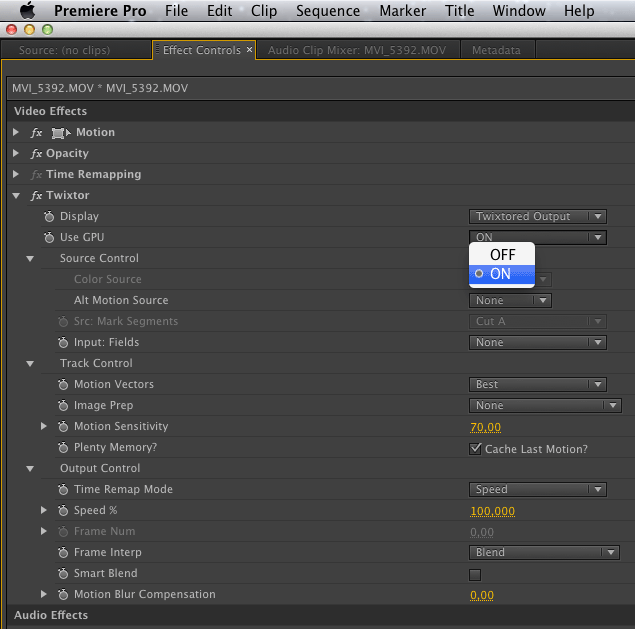
Task: Open the Edit menu
Action: [219, 11]
